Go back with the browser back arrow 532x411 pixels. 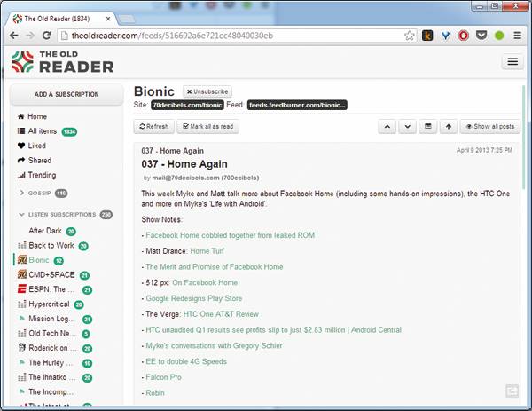click(x=14, y=36)
